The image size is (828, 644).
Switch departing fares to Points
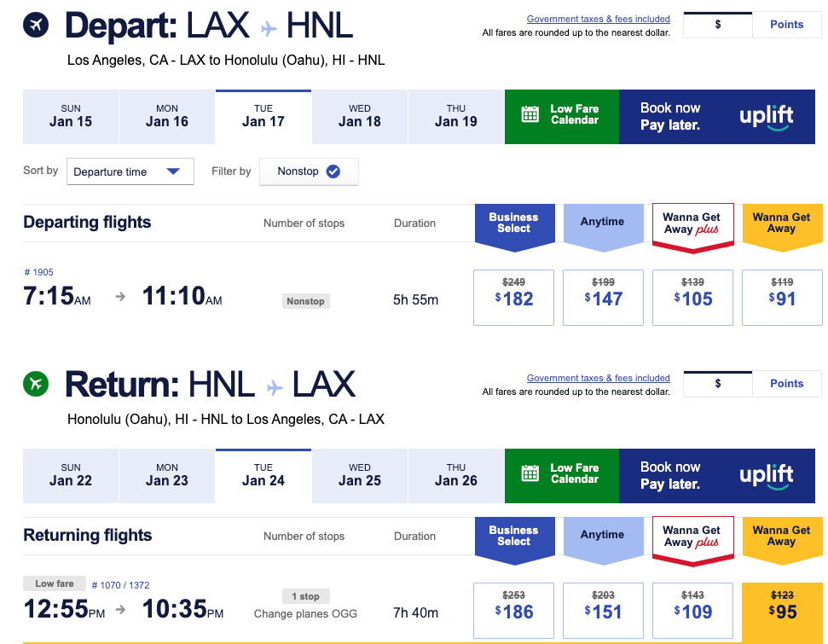pyautogui.click(x=786, y=25)
